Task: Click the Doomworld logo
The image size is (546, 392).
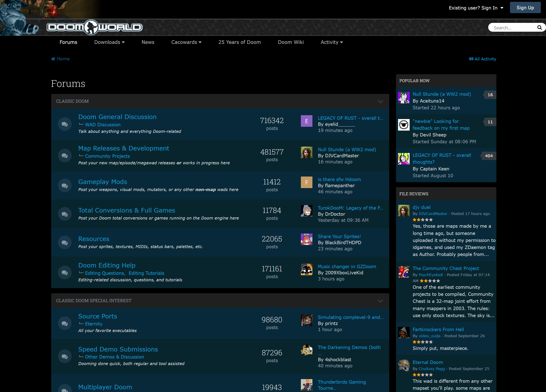Action: [x=95, y=27]
